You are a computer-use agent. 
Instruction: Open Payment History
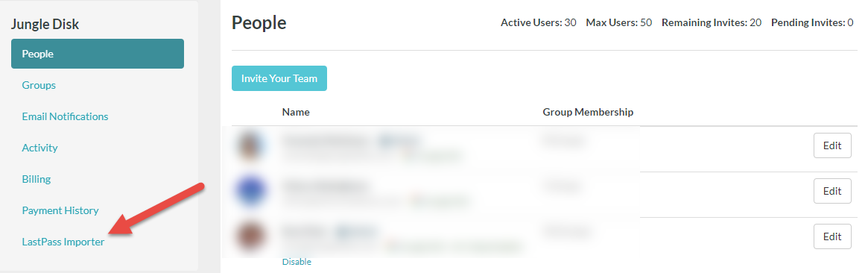click(x=60, y=210)
